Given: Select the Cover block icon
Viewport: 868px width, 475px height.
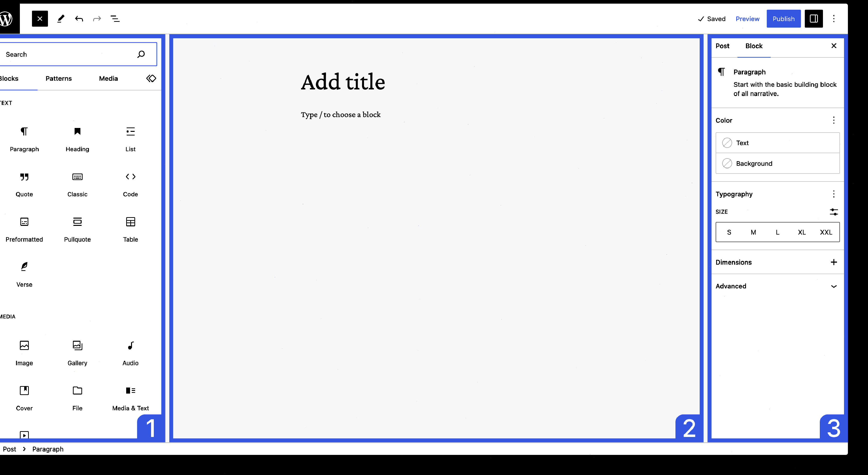Looking at the screenshot, I should 24,390.
